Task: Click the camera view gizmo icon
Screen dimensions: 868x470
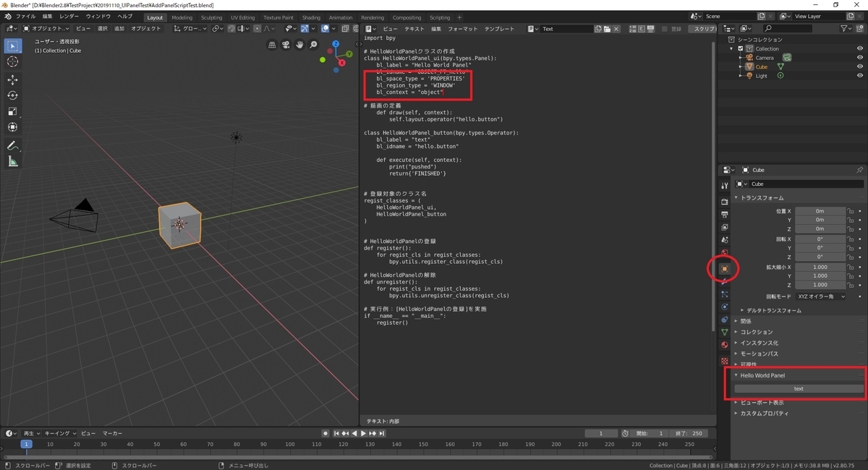Action: (286, 45)
